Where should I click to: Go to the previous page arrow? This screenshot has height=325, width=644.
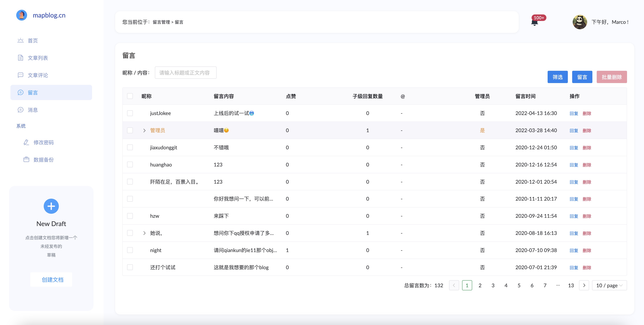pyautogui.click(x=454, y=285)
